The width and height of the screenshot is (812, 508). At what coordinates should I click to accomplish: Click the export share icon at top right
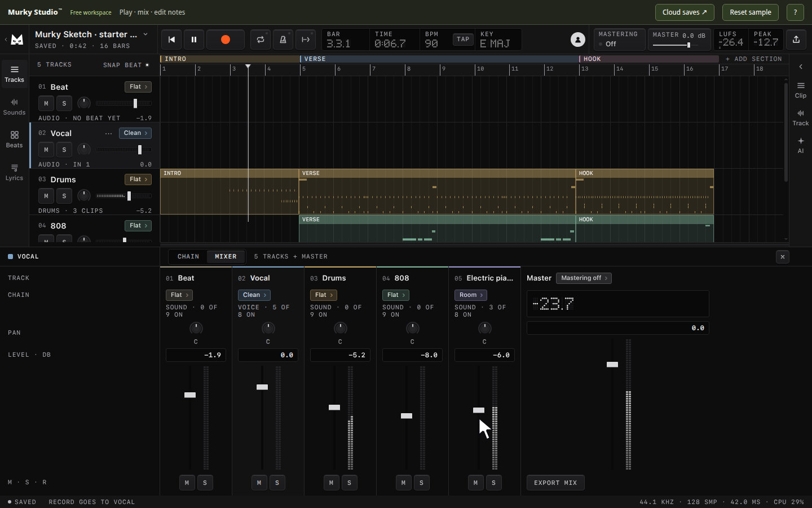pos(796,40)
